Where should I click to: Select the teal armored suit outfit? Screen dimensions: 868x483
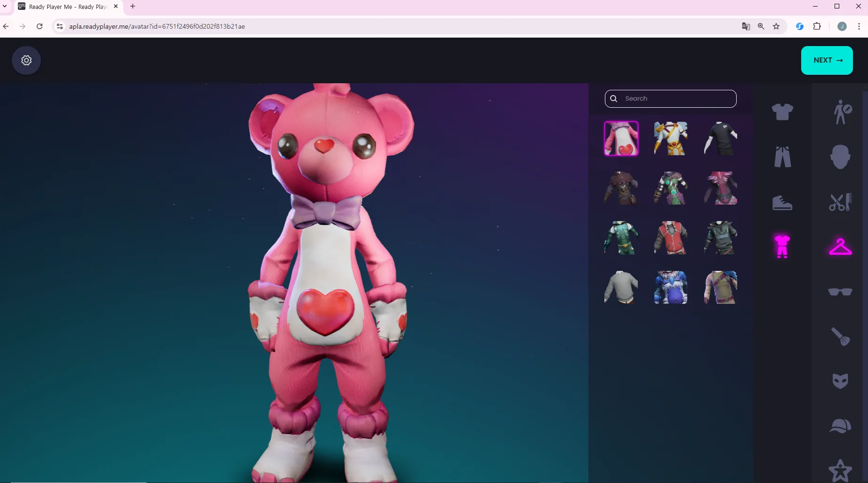(x=621, y=238)
